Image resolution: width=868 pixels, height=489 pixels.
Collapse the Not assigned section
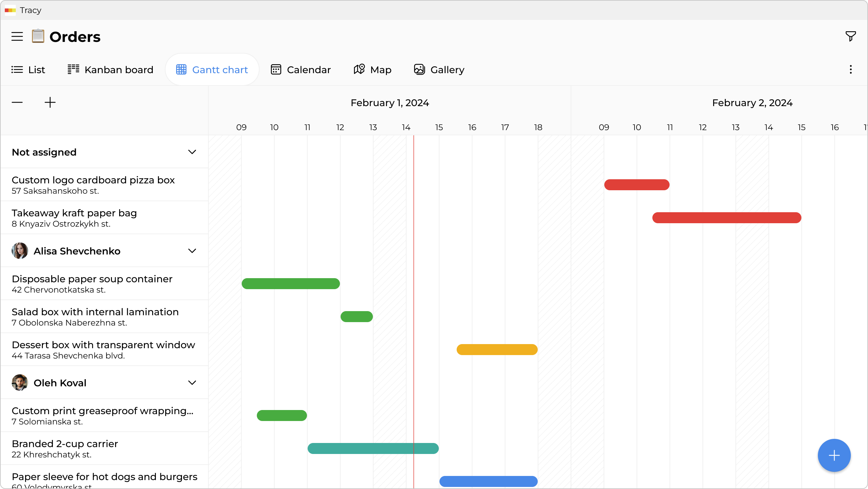pyautogui.click(x=192, y=152)
